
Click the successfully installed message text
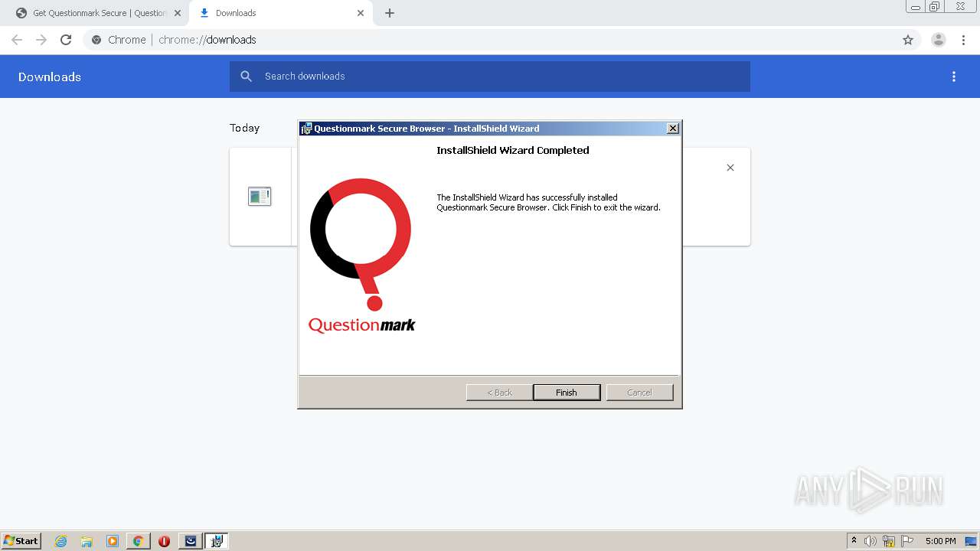548,202
